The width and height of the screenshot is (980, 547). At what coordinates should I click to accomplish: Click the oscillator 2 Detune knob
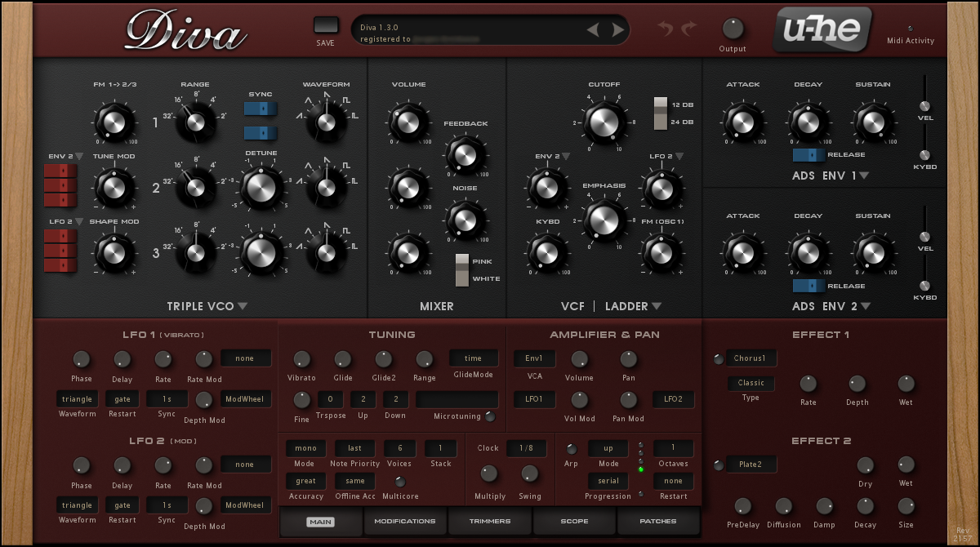(261, 187)
